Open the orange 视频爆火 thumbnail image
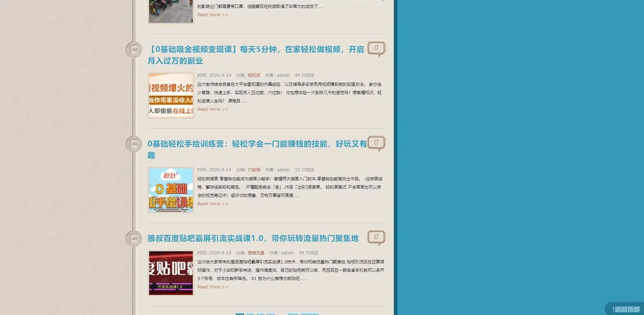Image resolution: width=644 pixels, height=315 pixels. tap(171, 96)
